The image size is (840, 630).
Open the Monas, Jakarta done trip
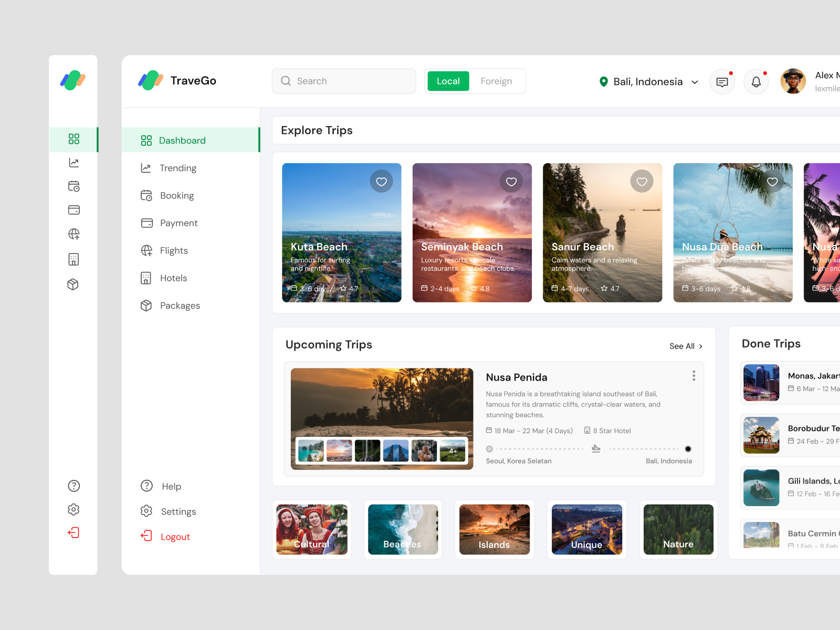[x=790, y=383]
